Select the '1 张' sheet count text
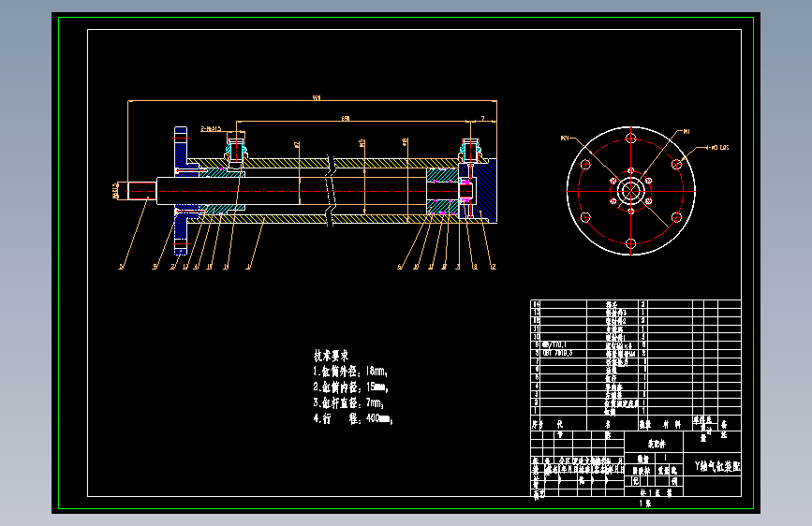812x526 pixels. coord(644,504)
